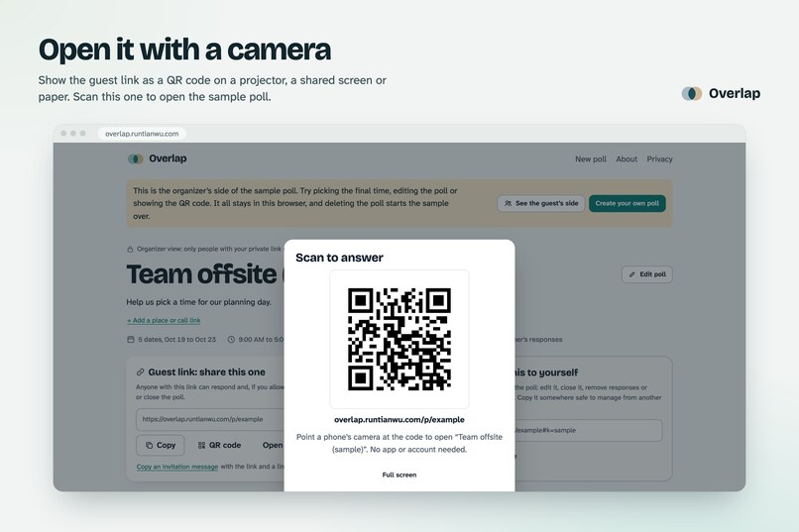Click the QR code image in the dialog
The width and height of the screenshot is (799, 532).
coord(399,339)
